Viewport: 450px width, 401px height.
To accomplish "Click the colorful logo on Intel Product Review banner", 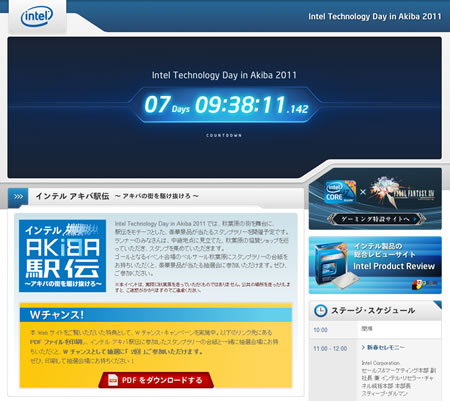I will [x=424, y=284].
